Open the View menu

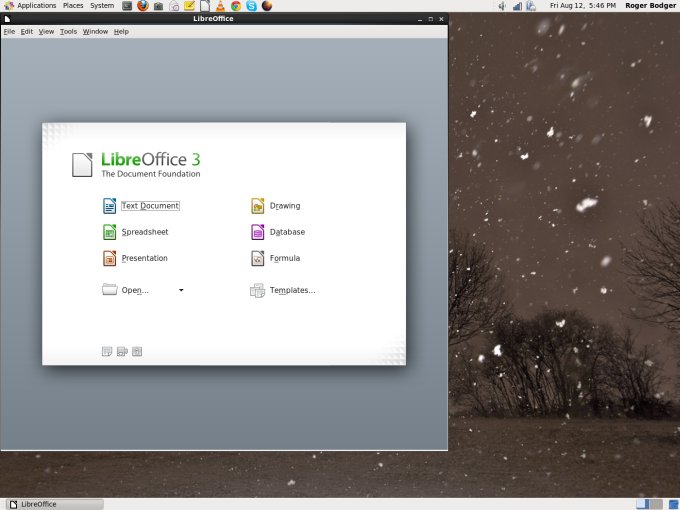(46, 32)
